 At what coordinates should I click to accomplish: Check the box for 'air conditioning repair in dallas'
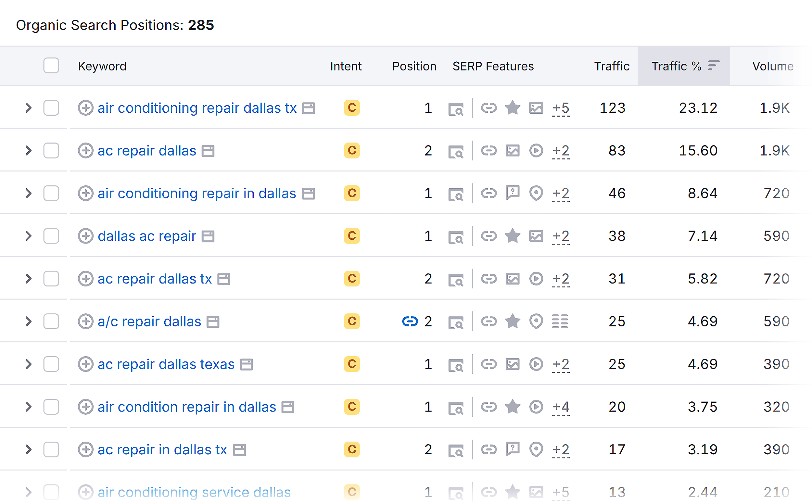tap(51, 193)
